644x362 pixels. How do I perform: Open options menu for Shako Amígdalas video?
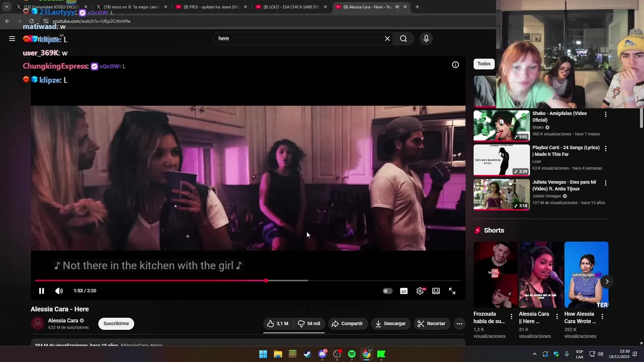click(606, 114)
